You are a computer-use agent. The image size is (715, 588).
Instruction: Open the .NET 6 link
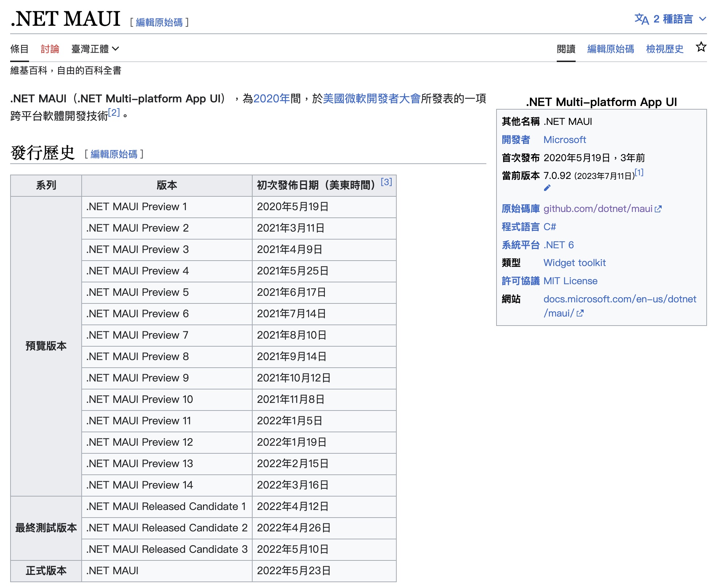click(559, 245)
